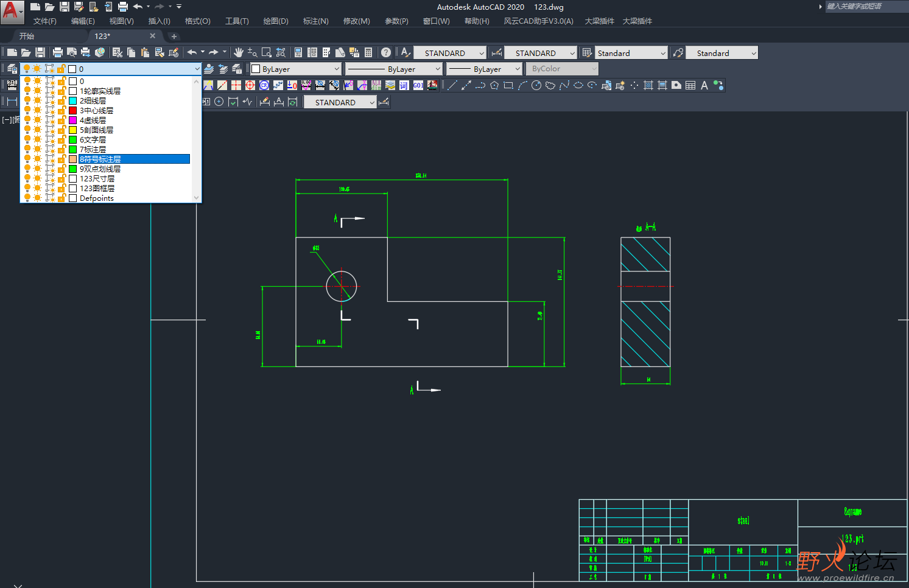
Task: Open the STANDARD dropdown in dimension toolbar
Action: coord(372,102)
